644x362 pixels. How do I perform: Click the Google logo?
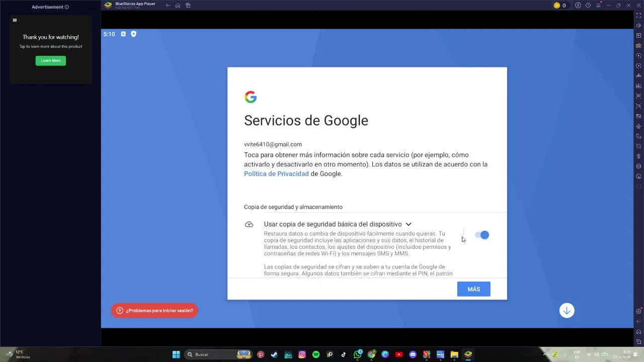coord(251,97)
